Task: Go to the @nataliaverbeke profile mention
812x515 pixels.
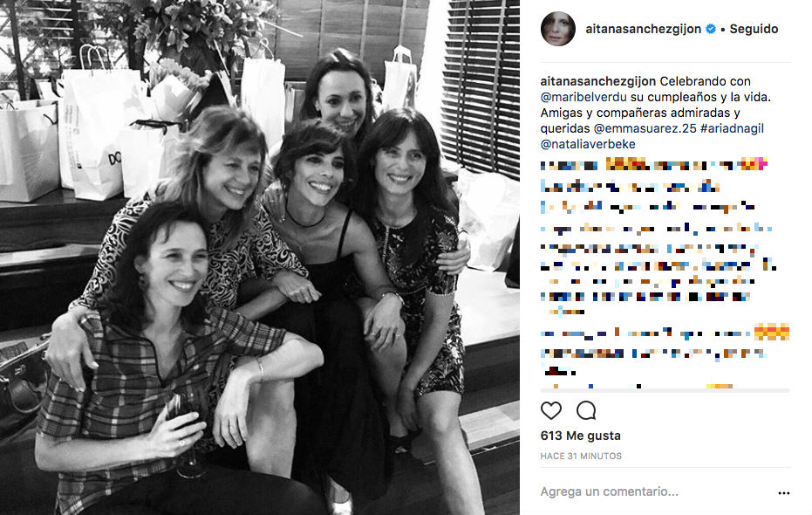Action: [x=588, y=144]
